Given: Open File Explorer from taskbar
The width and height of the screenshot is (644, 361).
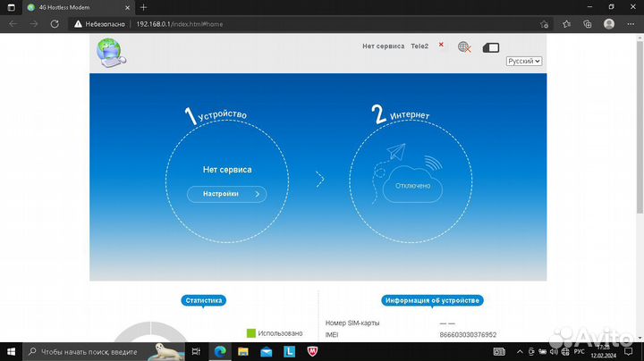Looking at the screenshot, I should pyautogui.click(x=243, y=351).
